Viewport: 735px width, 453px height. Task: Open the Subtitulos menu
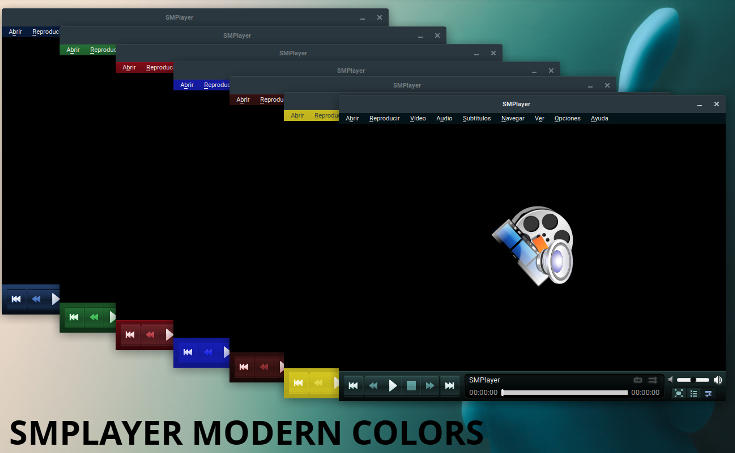click(x=477, y=118)
